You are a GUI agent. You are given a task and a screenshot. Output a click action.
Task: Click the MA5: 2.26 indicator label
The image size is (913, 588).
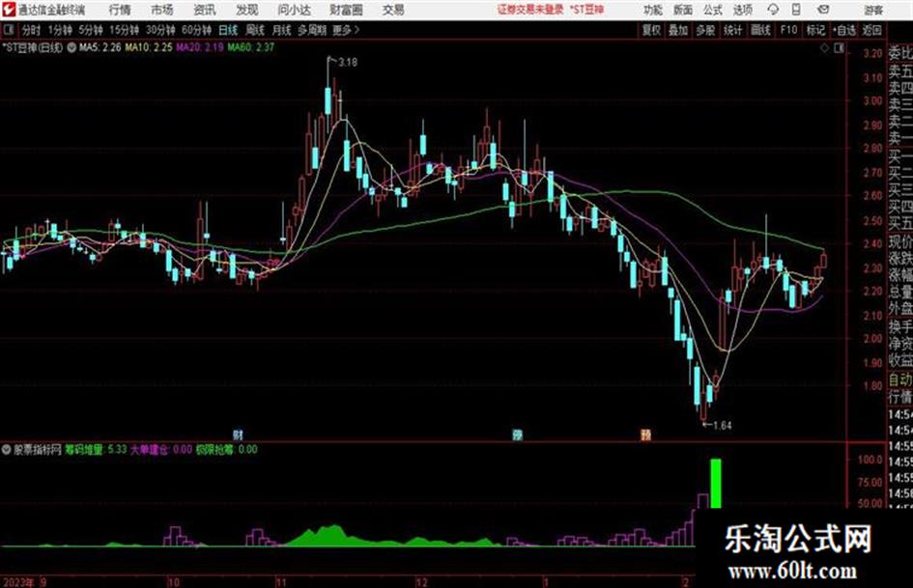tap(100, 47)
